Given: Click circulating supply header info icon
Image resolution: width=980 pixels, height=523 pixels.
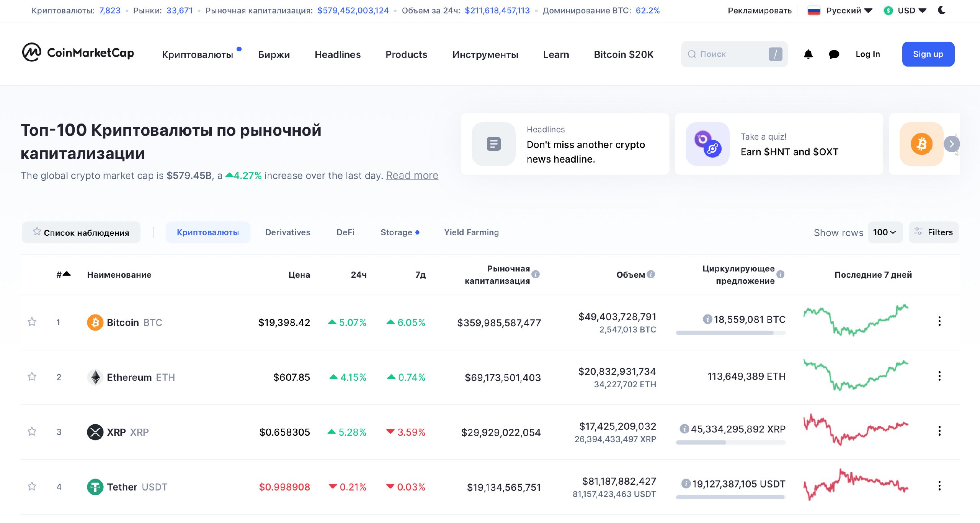Looking at the screenshot, I should click(x=781, y=274).
